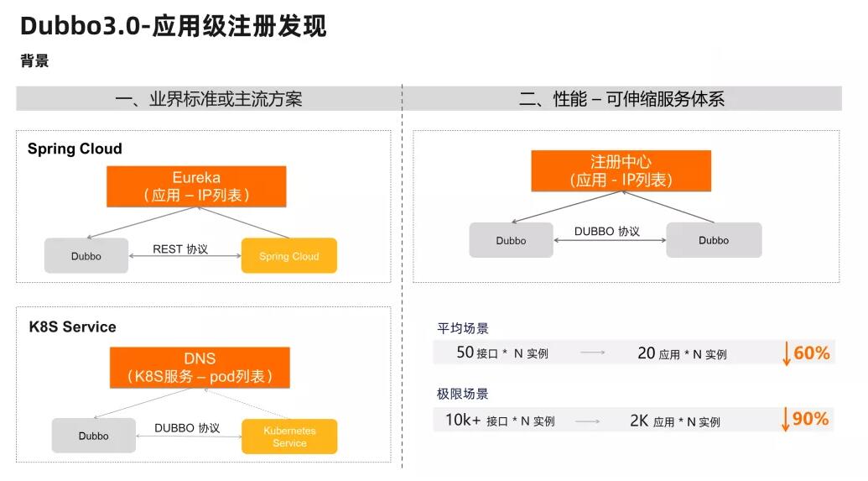Click the gray Dubbo box under Eureka
The image size is (868, 481).
pos(86,255)
